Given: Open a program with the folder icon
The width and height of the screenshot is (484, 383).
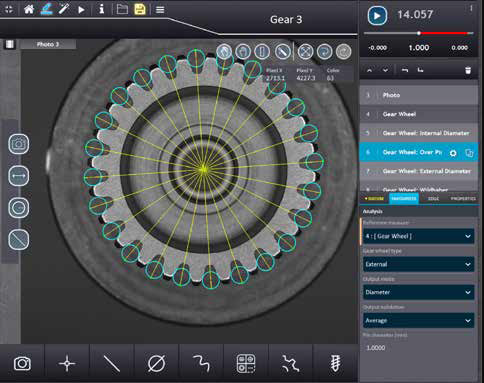Looking at the screenshot, I should [x=122, y=9].
